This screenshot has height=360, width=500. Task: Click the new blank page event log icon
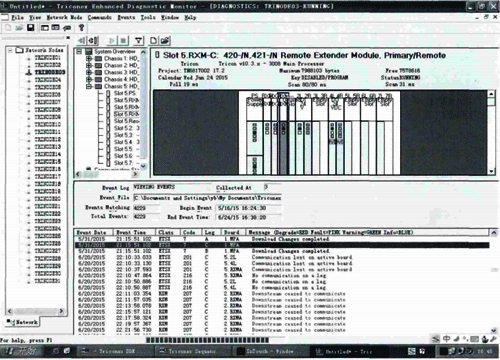click(153, 41)
